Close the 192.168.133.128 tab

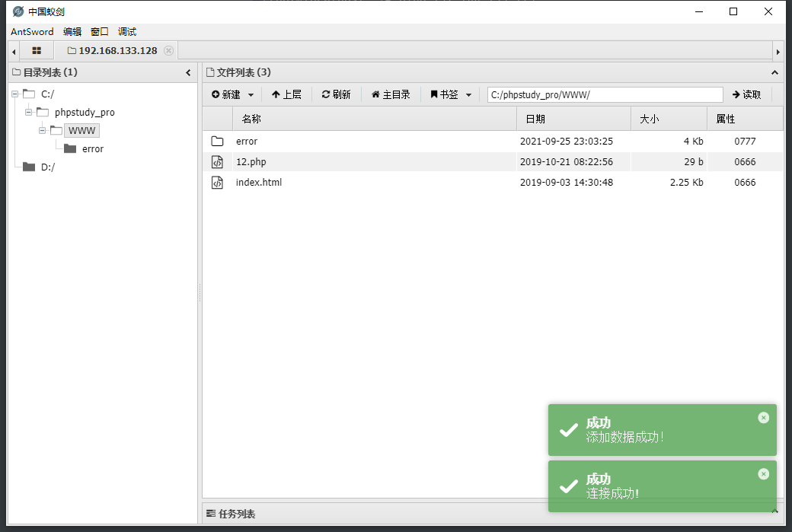click(169, 50)
